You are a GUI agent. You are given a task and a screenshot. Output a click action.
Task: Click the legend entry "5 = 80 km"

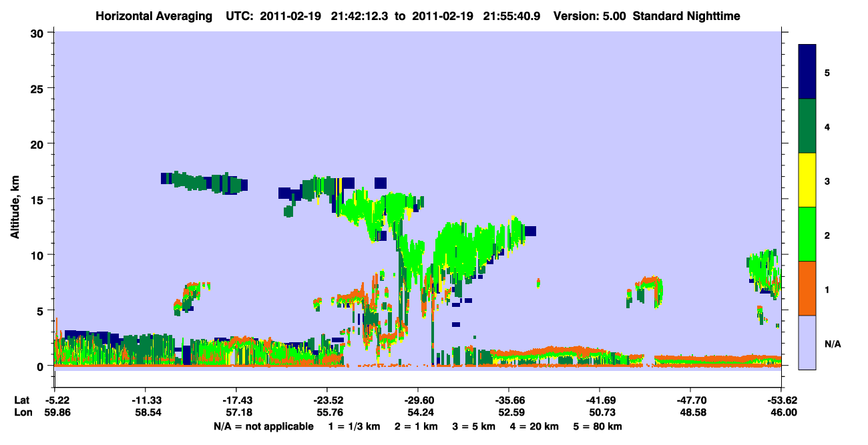[597, 426]
